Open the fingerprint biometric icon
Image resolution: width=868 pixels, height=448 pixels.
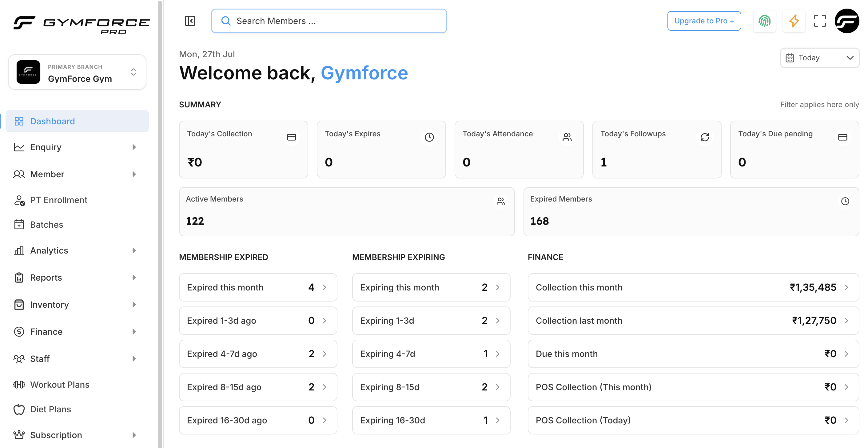point(764,21)
